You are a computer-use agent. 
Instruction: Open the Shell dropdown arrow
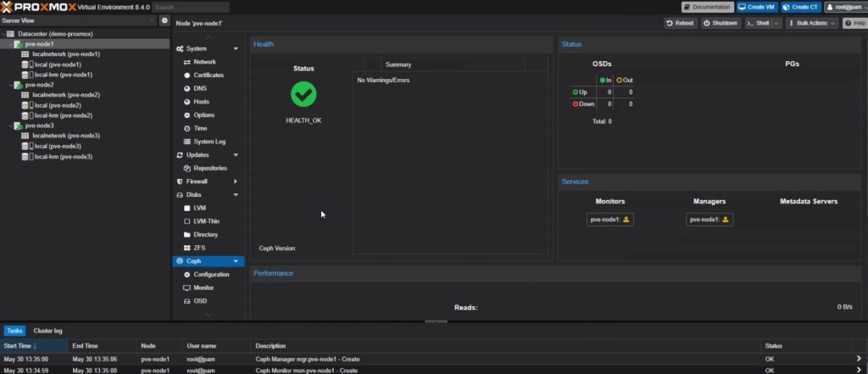click(776, 23)
